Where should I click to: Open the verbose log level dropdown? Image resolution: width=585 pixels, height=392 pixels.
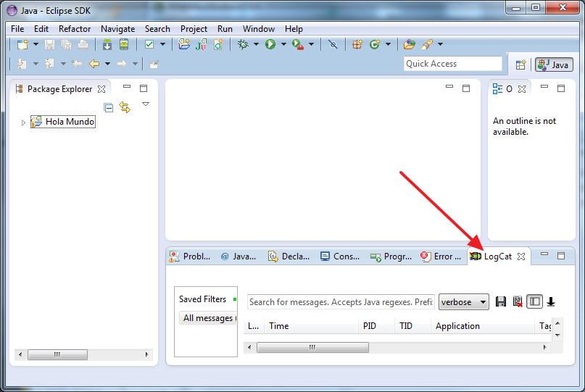(463, 302)
